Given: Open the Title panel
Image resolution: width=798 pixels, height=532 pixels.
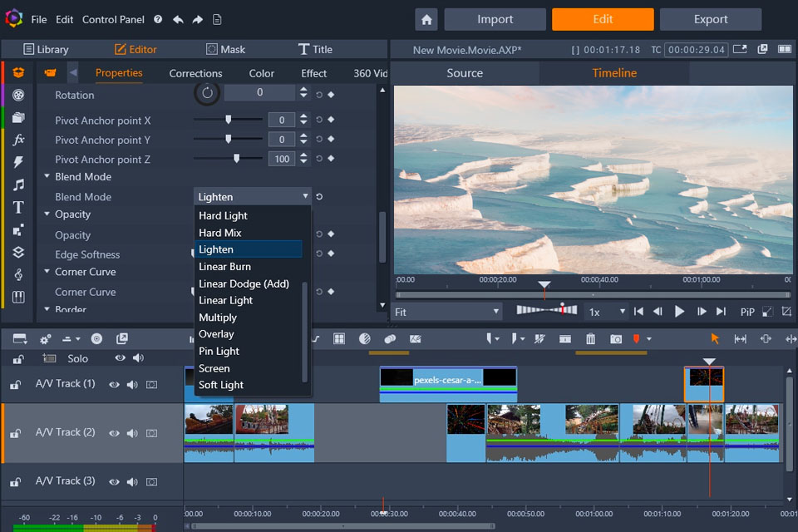Looking at the screenshot, I should (x=315, y=49).
